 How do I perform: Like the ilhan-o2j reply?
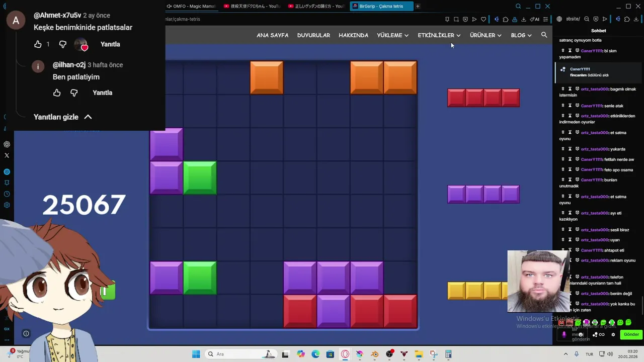pyautogui.click(x=57, y=93)
